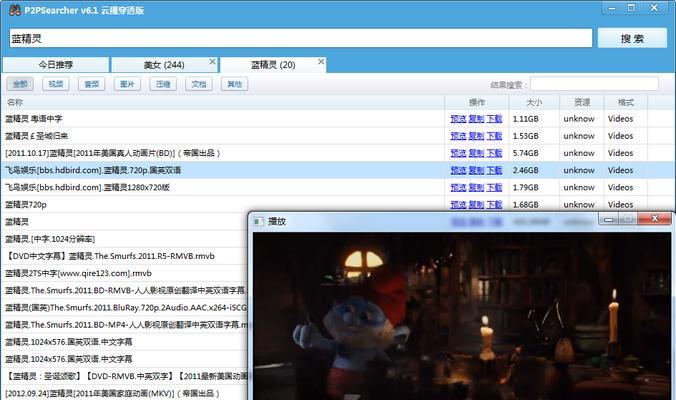The width and height of the screenshot is (676, 400).
Task: Select the row starting [2012.09.24]蓝精灵
Action: click(125, 393)
